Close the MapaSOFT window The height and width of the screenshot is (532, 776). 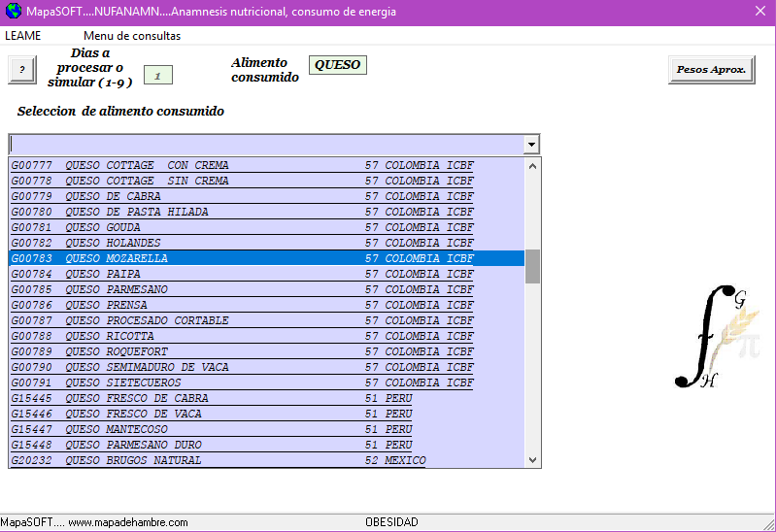click(759, 11)
